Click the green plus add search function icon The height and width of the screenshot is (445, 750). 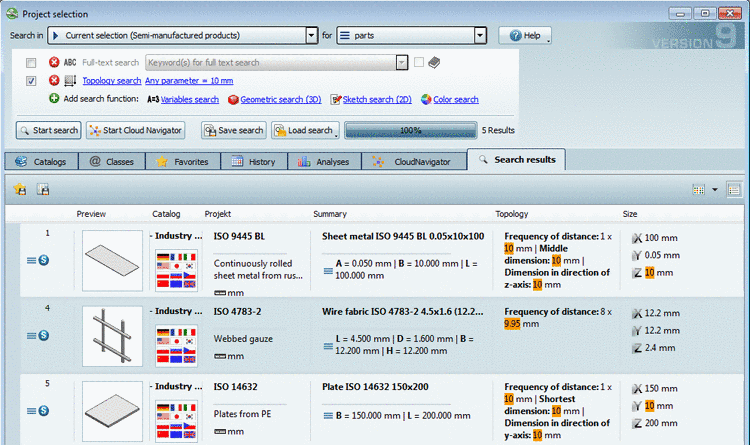(x=54, y=99)
